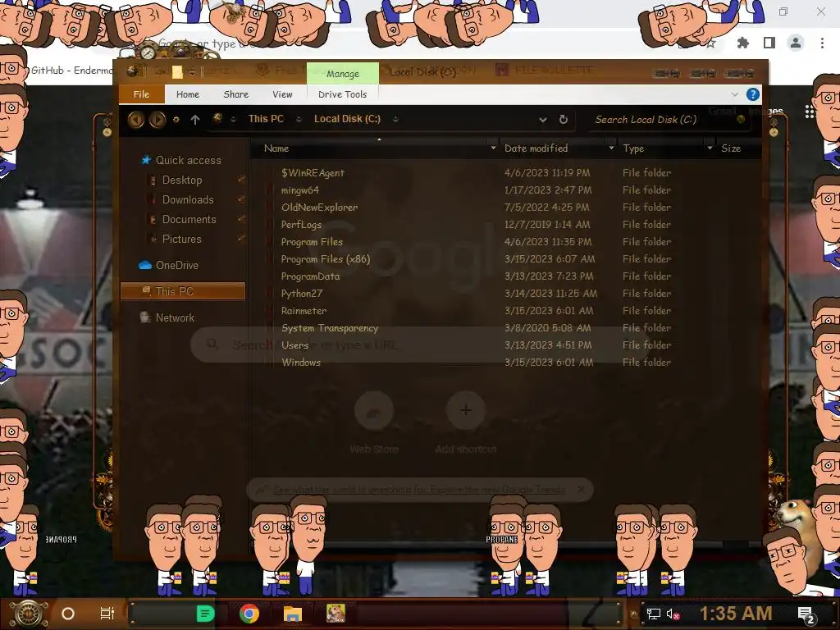Viewport: 840px width, 630px height.
Task: Sort by the Name column header
Action: coord(276,148)
